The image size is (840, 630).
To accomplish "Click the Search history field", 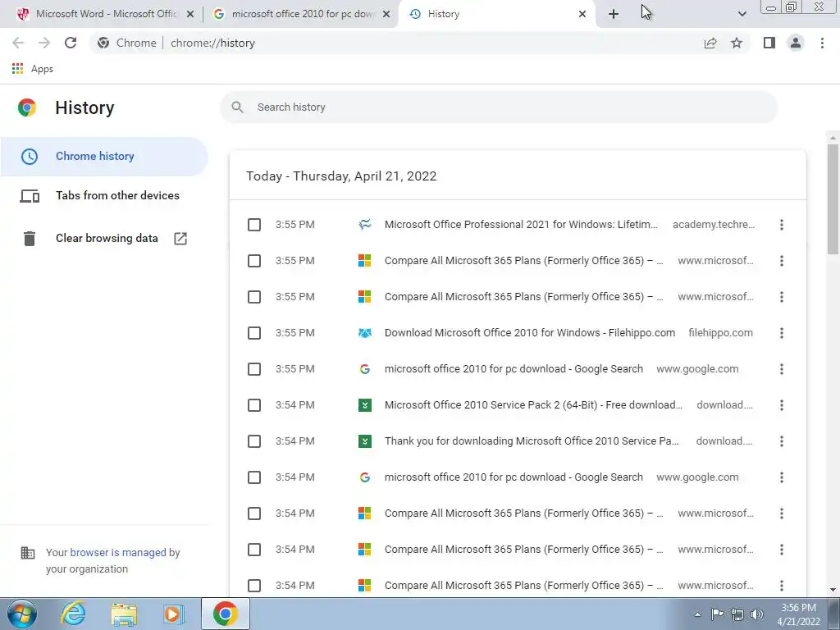I will tap(499, 107).
